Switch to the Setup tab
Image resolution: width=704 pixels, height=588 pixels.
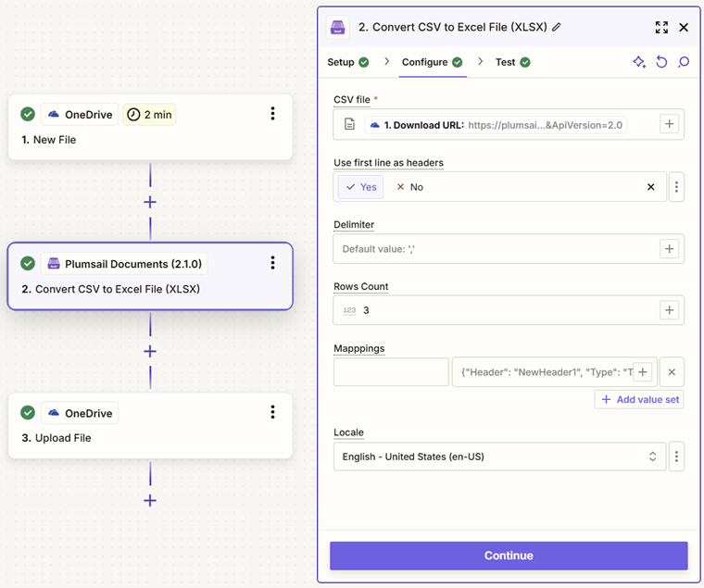(x=348, y=62)
